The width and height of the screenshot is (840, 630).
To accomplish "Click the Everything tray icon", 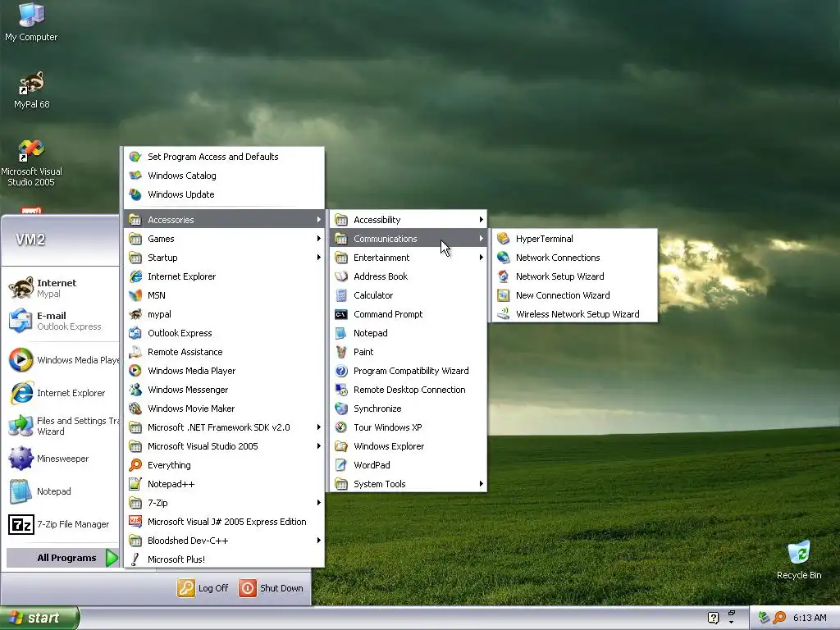I will coord(779,618).
